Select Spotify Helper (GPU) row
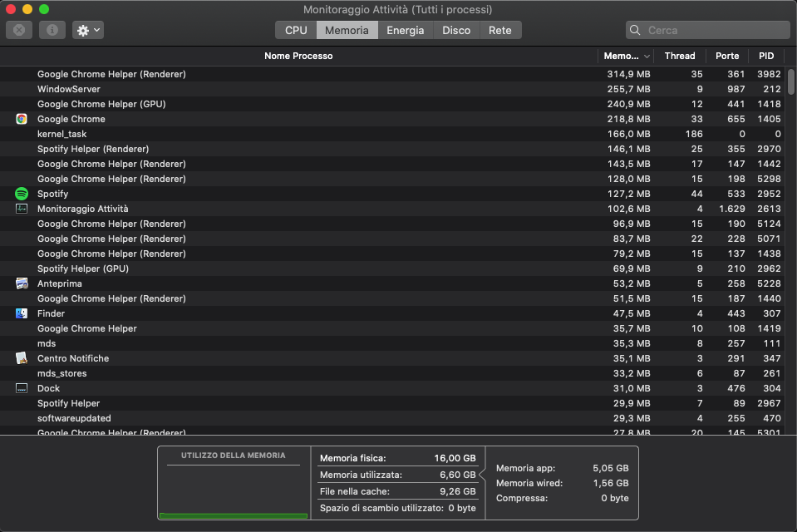This screenshot has height=532, width=797. (392, 268)
